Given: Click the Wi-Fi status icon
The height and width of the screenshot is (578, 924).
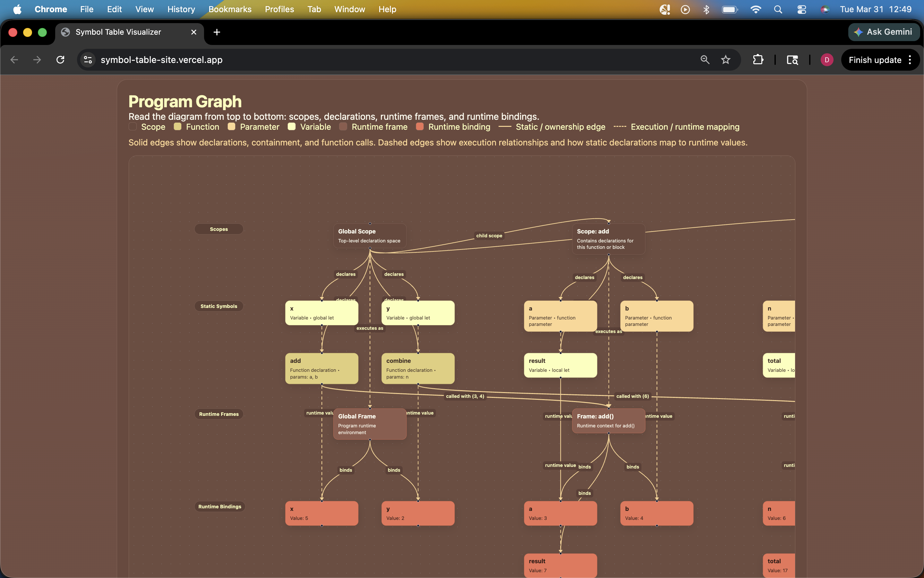Looking at the screenshot, I should coord(756,9).
